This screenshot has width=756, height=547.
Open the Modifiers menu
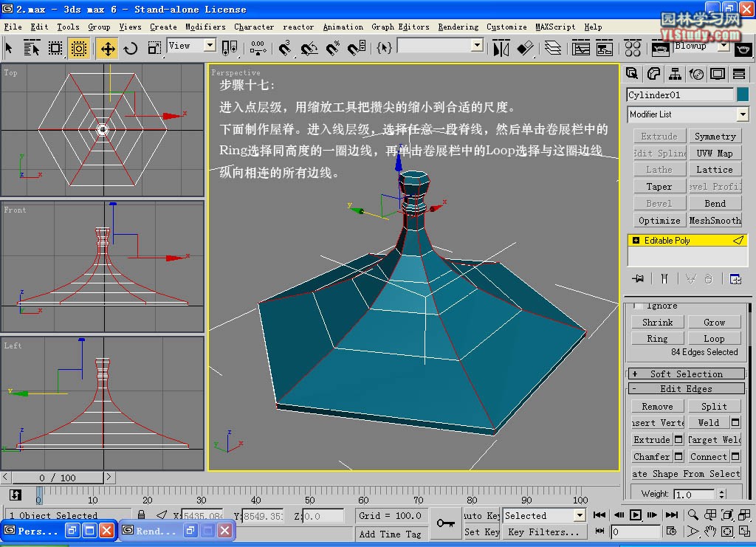click(205, 27)
